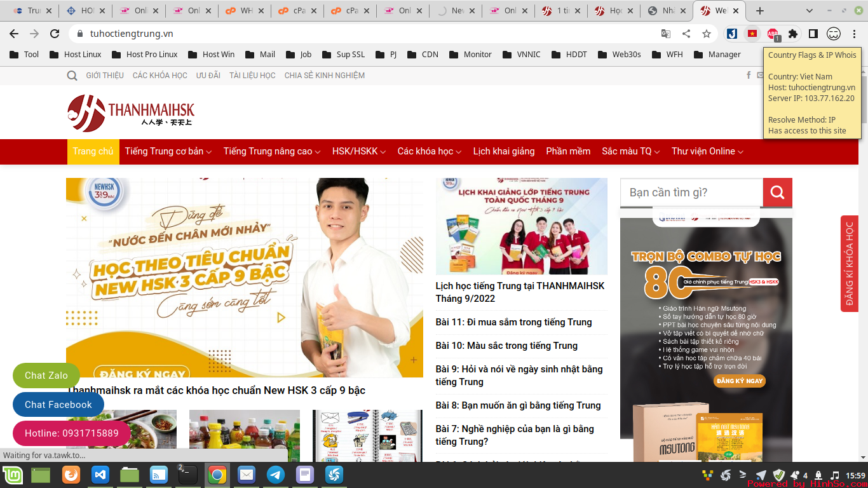
Task: Bookmark this page with the star icon
Action: click(x=707, y=34)
